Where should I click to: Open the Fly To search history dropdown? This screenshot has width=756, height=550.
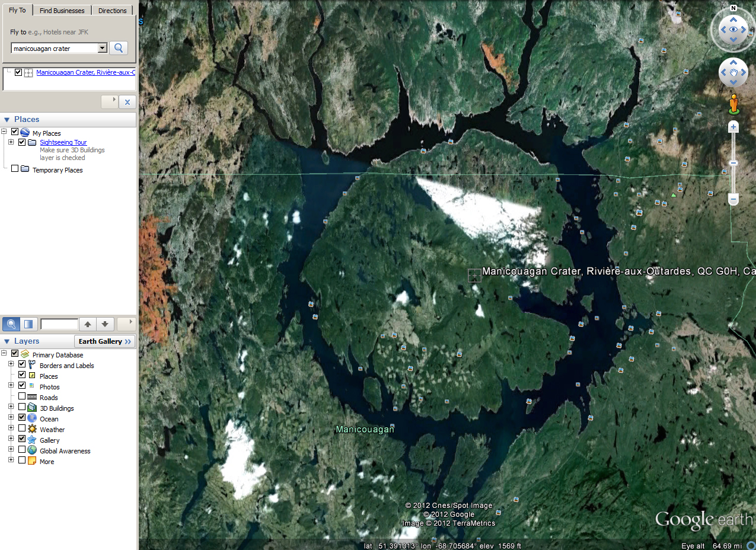point(102,49)
